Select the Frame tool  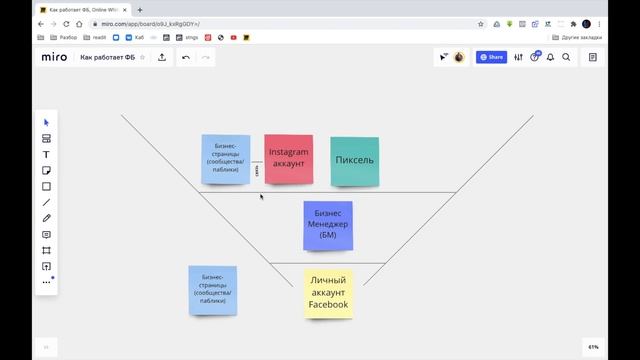[x=46, y=251]
